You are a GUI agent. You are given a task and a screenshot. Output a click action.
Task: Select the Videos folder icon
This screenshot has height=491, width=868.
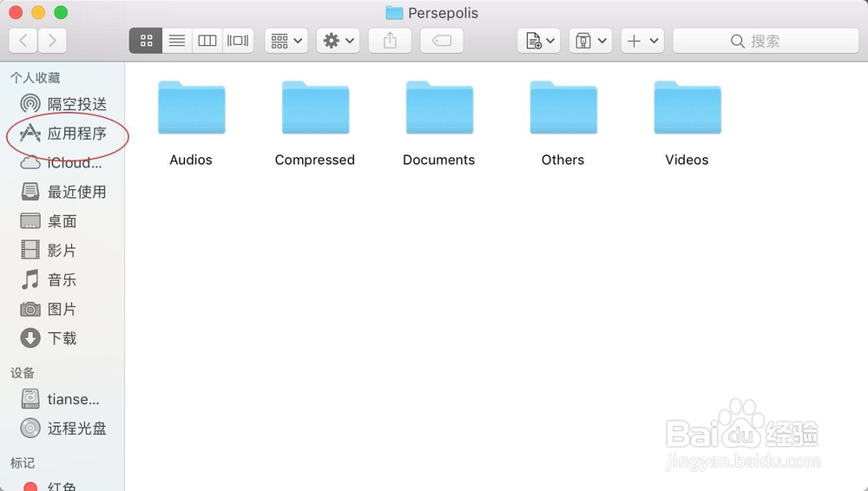[687, 108]
